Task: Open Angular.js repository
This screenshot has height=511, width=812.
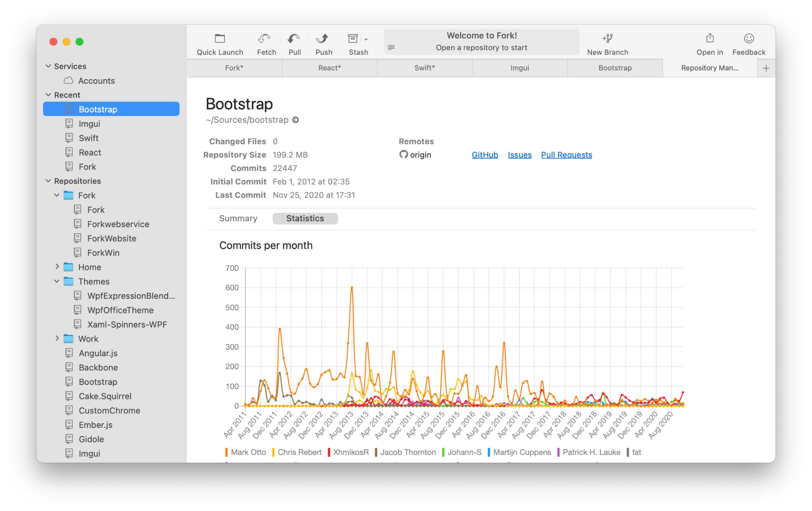Action: point(111,353)
